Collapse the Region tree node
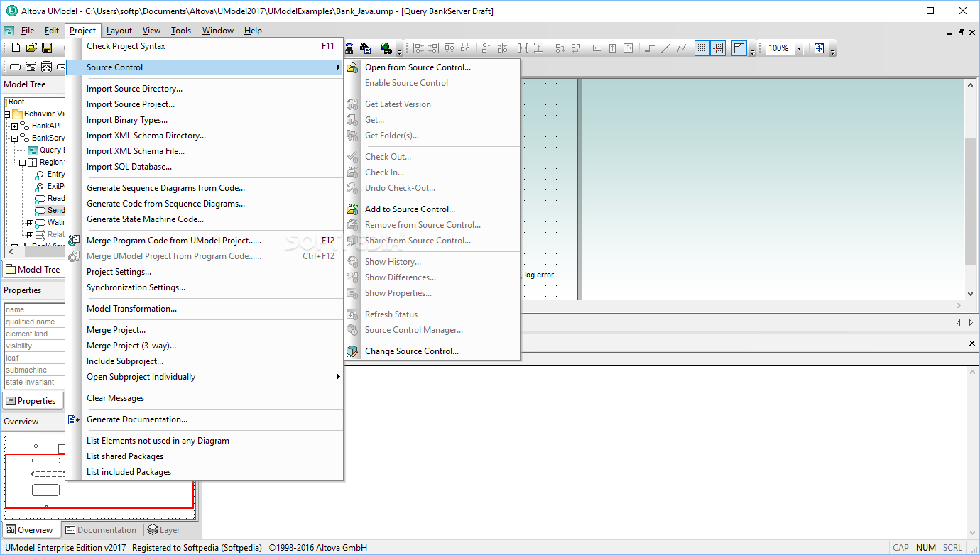This screenshot has height=555, width=980. (x=22, y=163)
